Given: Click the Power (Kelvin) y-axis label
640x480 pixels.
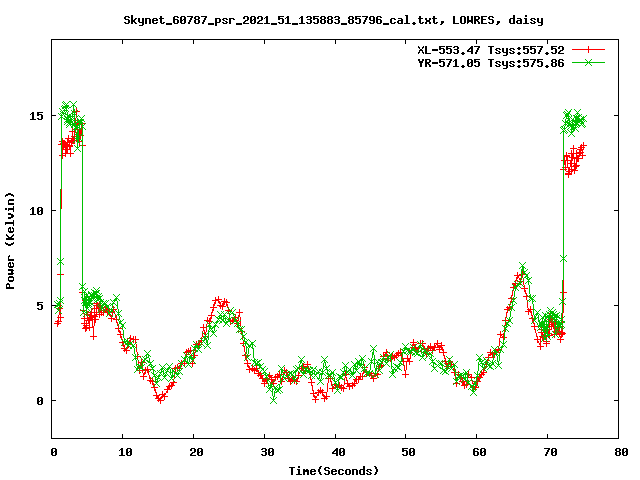Looking at the screenshot, I should pyautogui.click(x=10, y=241).
